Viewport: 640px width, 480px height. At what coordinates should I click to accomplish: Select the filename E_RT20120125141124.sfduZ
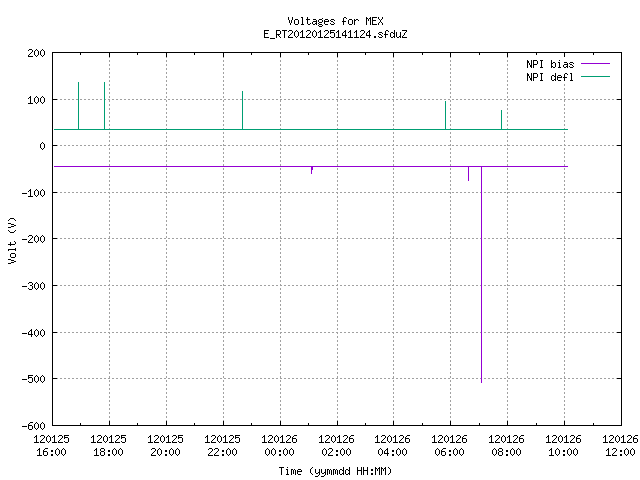coord(335,34)
